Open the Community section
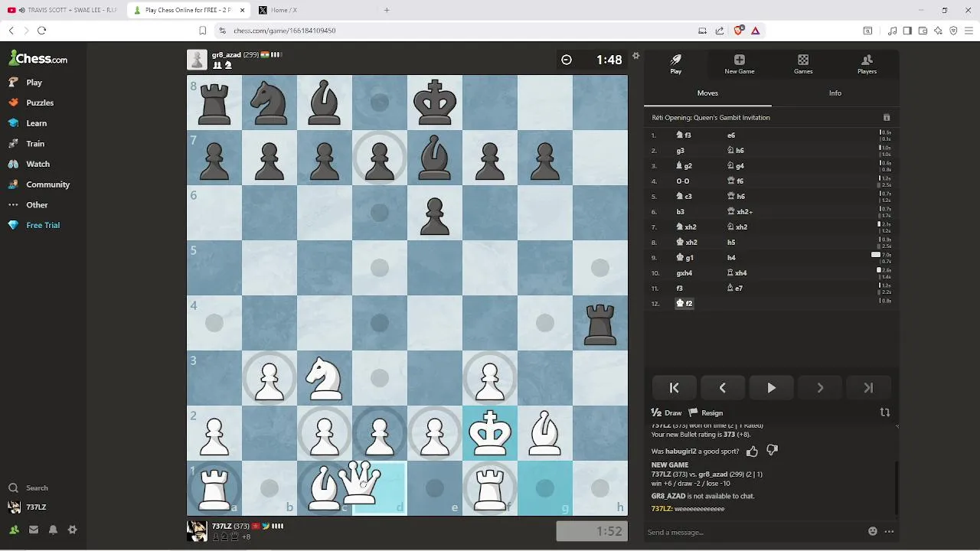 coord(39,184)
